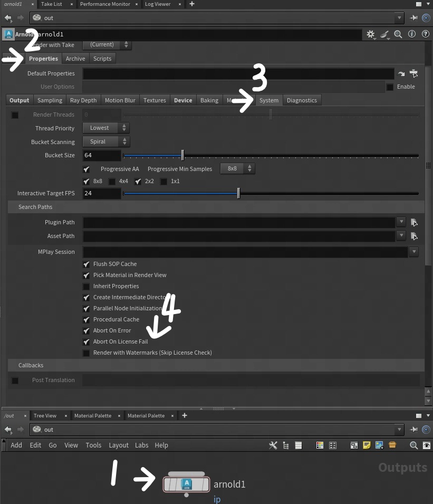Disable the Abort On License Fail checkbox

click(86, 342)
